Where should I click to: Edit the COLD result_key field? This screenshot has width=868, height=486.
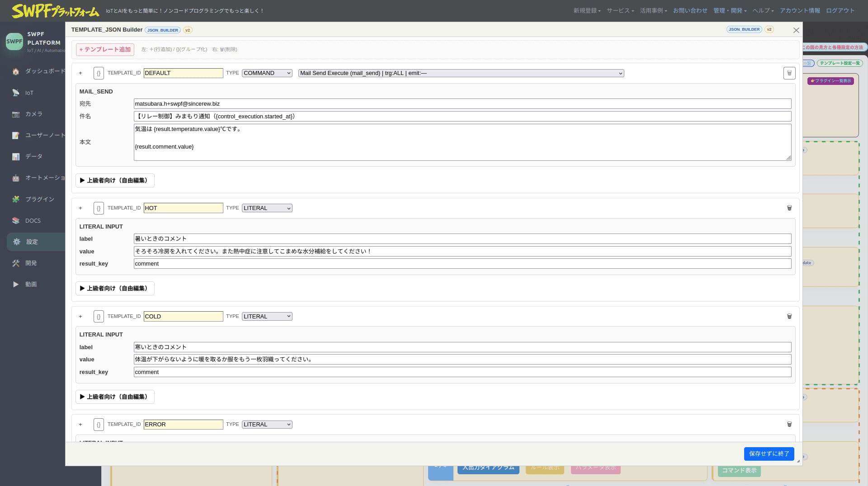coord(462,372)
